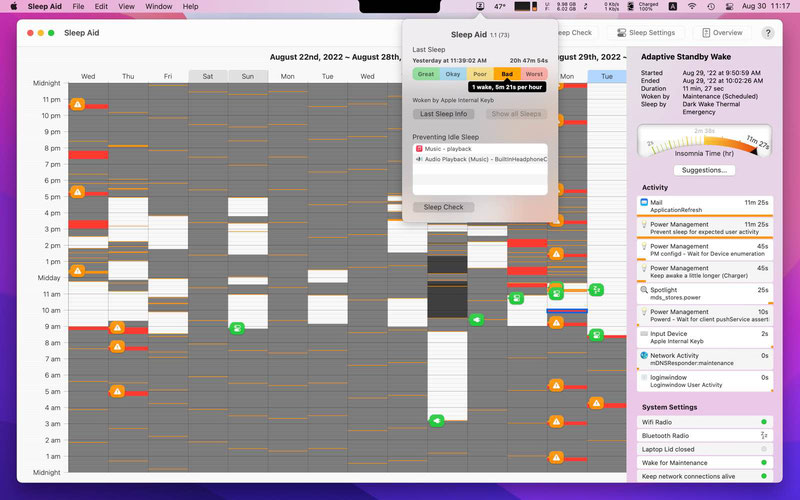The image size is (800, 500).
Task: Select the 'mds_stores.power' Spotlight activity row
Action: click(x=705, y=293)
